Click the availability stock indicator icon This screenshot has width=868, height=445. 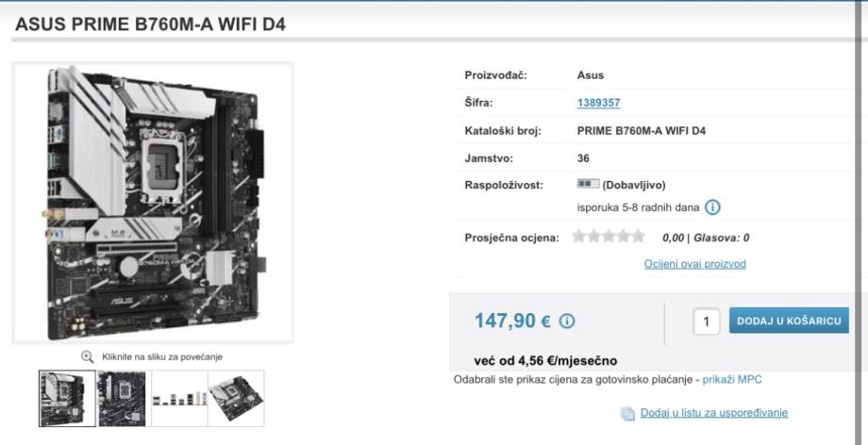tap(588, 184)
